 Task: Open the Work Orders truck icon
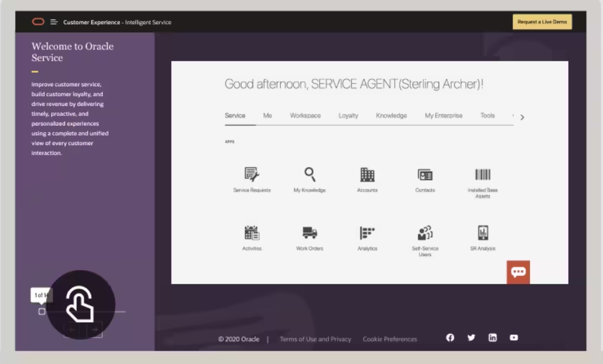[x=310, y=233]
